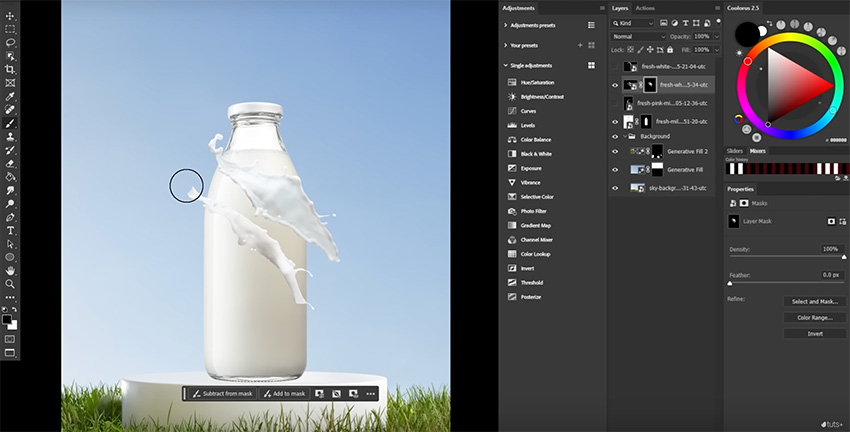The image size is (850, 432).
Task: Select the Eraser tool
Action: (x=10, y=163)
